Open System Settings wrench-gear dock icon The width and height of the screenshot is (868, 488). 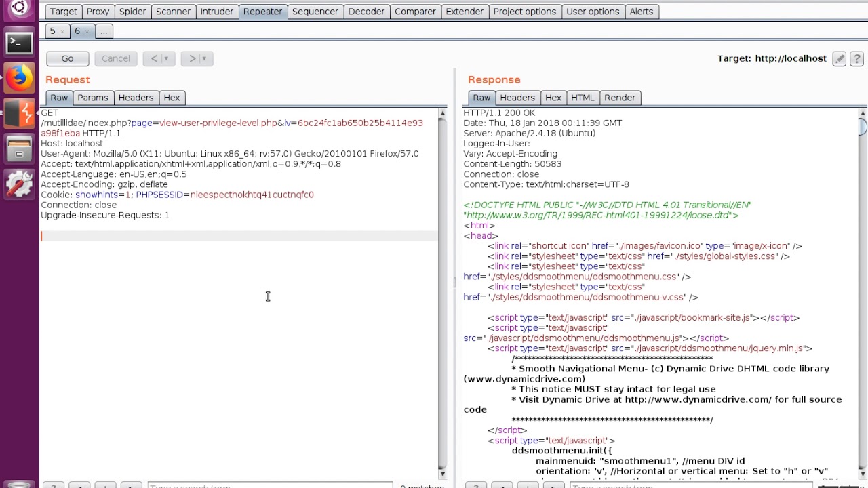pos(19,184)
